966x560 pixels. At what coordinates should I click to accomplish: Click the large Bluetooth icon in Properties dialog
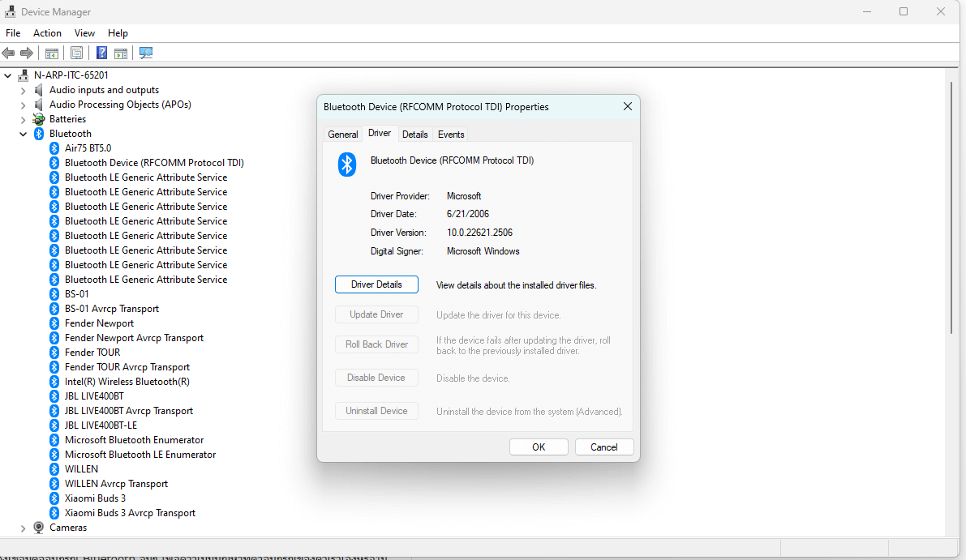pos(347,165)
